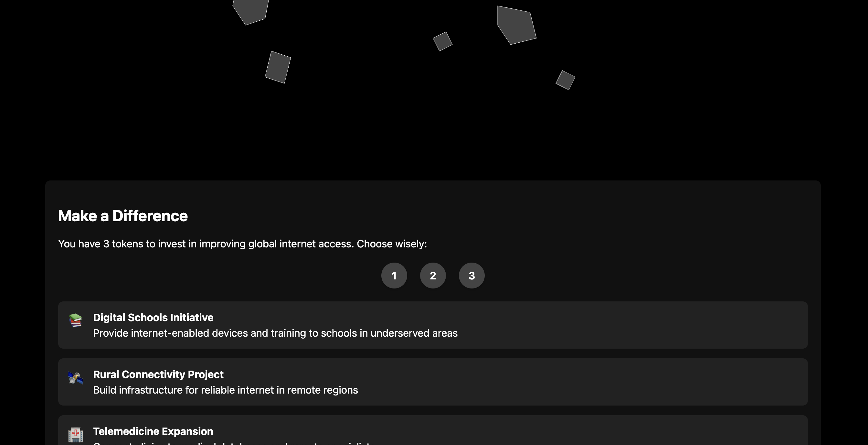Click the schools devices and training description
The height and width of the screenshot is (445, 868).
[x=275, y=333]
